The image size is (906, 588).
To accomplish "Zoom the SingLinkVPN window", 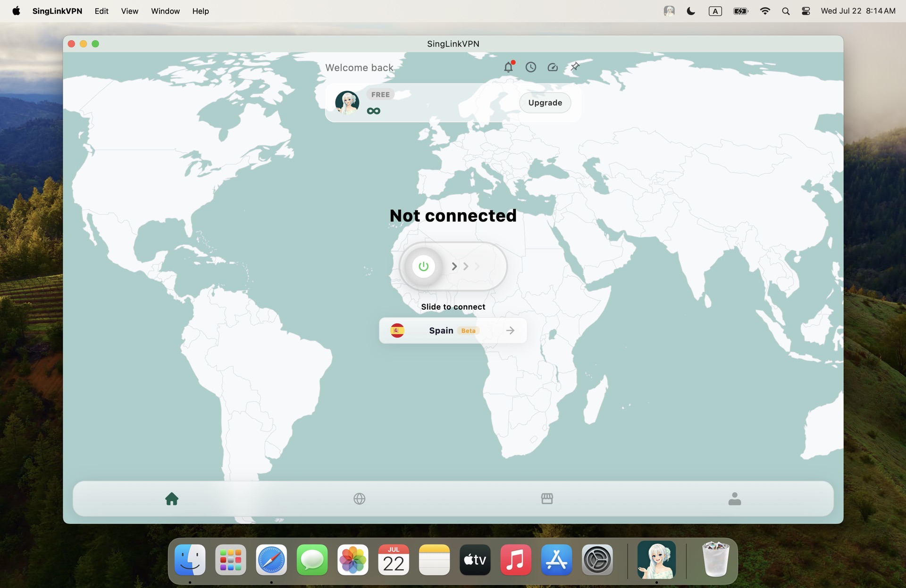I will [95, 44].
